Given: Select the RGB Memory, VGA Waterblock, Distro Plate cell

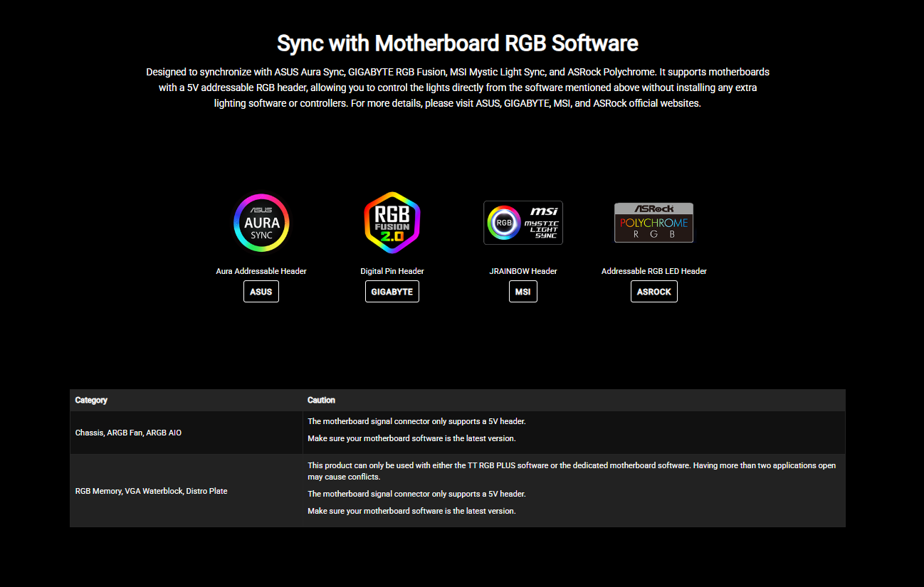Looking at the screenshot, I should pyautogui.click(x=151, y=491).
